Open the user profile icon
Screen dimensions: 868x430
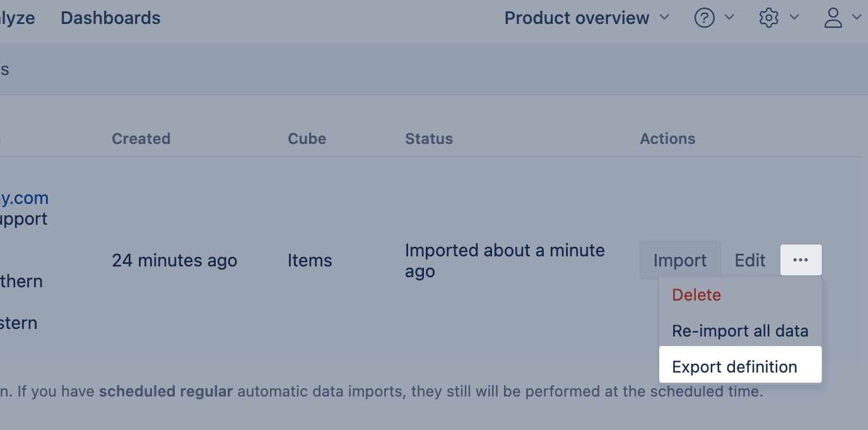point(833,18)
